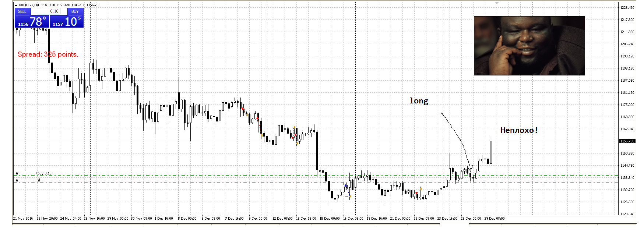
Task: Click the 'sl' stop loss level label
Action: [39, 180]
